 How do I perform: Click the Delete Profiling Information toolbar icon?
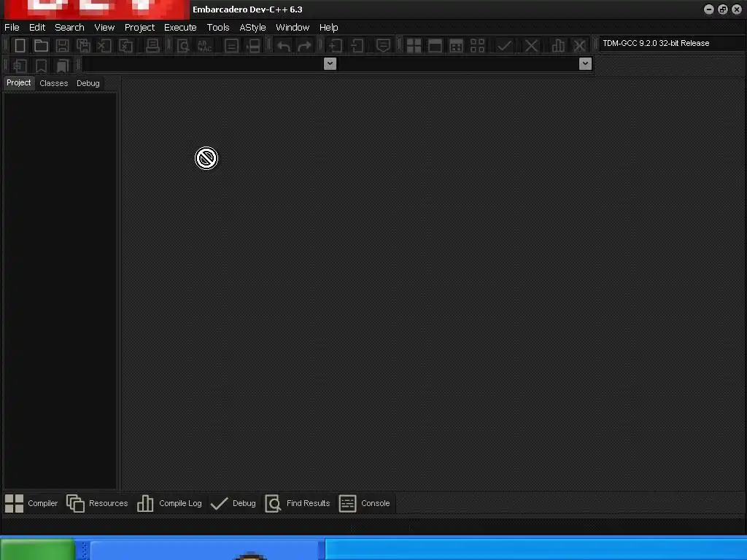tap(579, 46)
